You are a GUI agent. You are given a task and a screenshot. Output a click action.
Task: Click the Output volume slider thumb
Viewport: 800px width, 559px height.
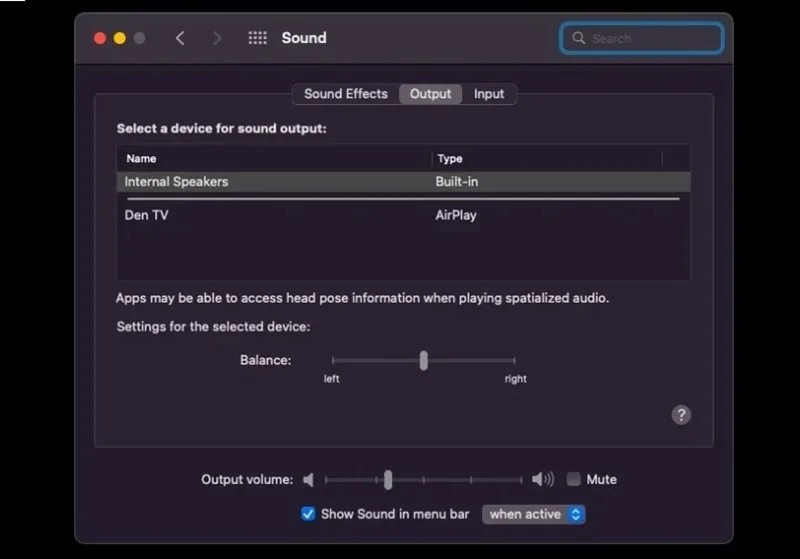pos(388,479)
